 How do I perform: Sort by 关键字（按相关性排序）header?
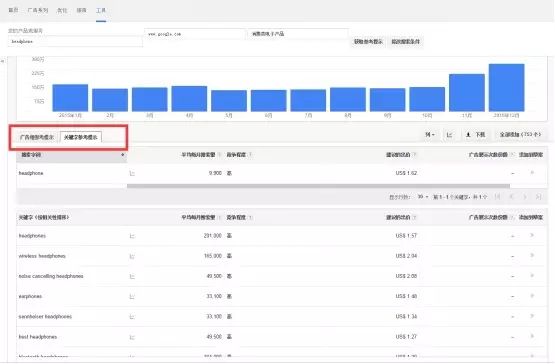44,217
